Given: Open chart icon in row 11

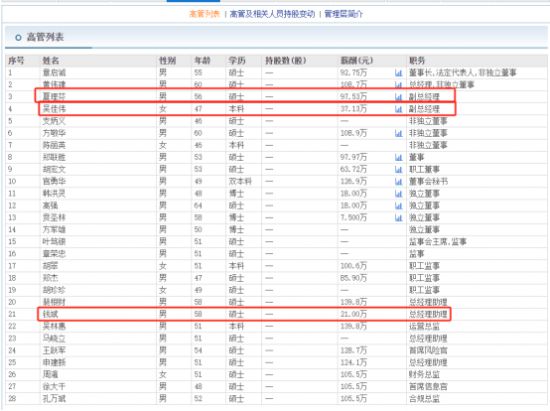Looking at the screenshot, I should click(x=398, y=194).
